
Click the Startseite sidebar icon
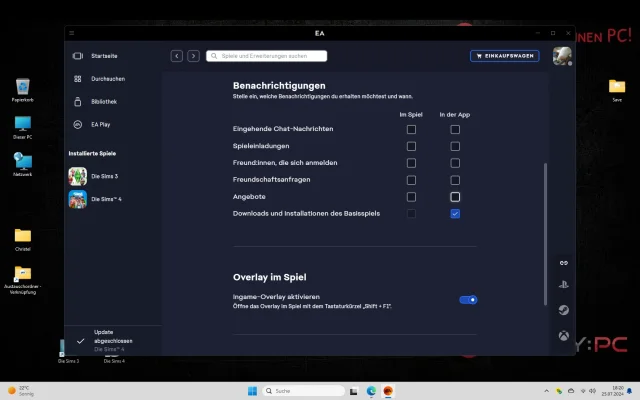(x=78, y=56)
